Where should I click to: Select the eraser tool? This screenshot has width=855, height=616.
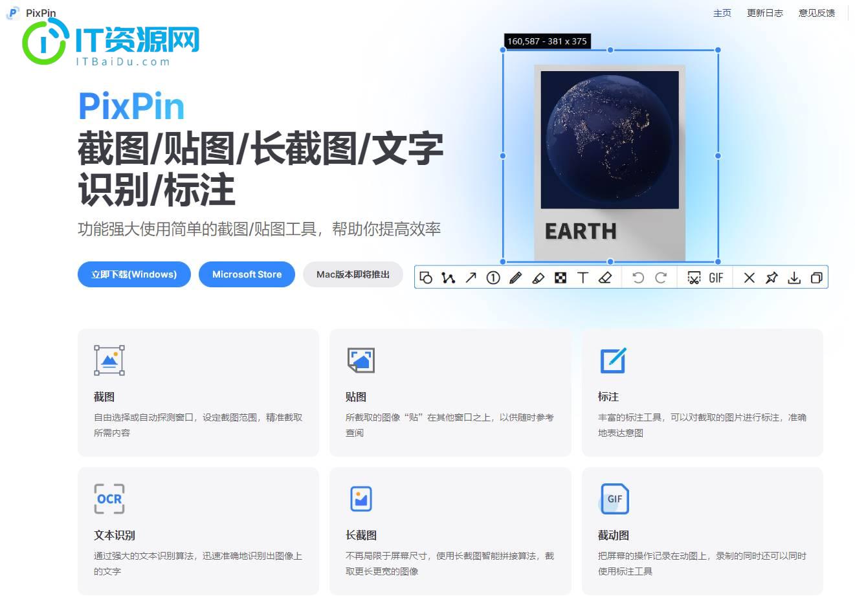[605, 278]
